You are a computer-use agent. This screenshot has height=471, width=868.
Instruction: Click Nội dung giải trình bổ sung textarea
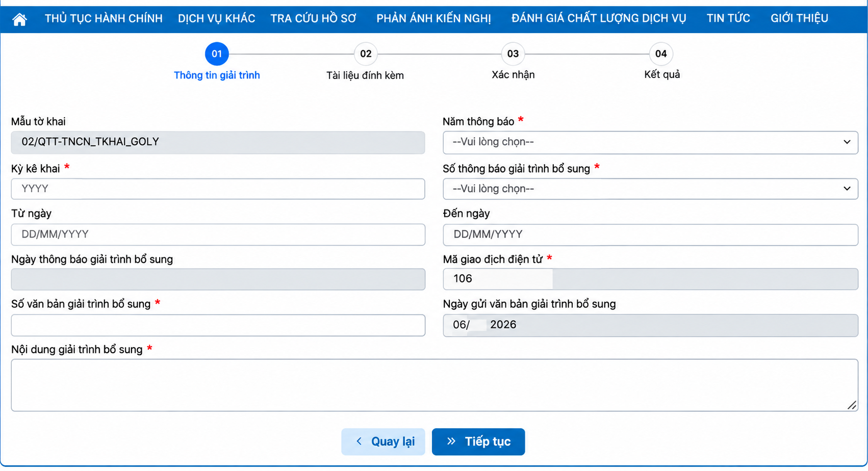click(435, 385)
